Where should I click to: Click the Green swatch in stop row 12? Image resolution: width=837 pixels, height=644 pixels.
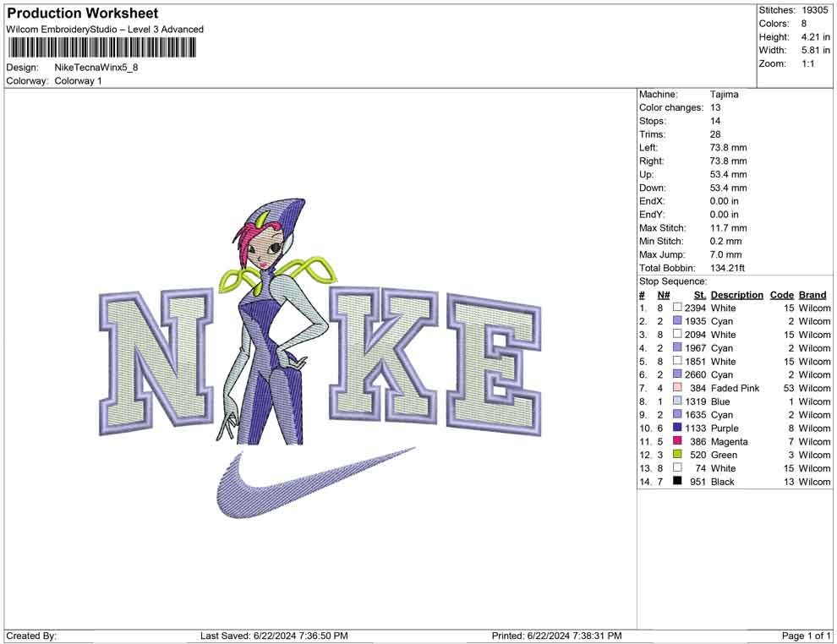click(677, 454)
